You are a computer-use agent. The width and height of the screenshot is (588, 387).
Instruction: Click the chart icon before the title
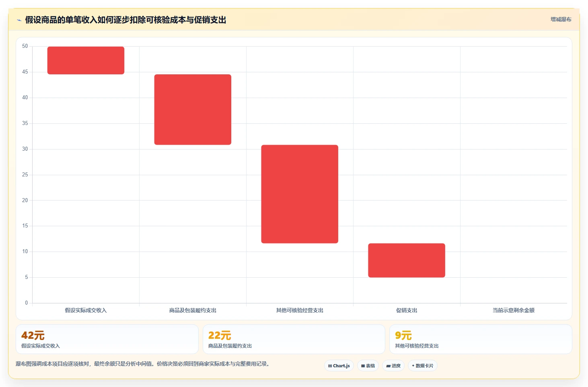pos(19,20)
